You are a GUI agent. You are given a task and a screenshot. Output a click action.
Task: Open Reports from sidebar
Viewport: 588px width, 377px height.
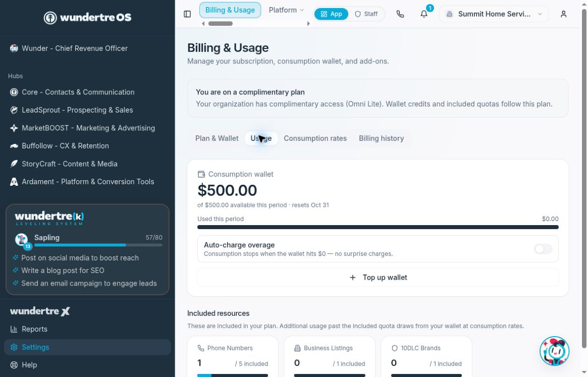(x=87, y=329)
